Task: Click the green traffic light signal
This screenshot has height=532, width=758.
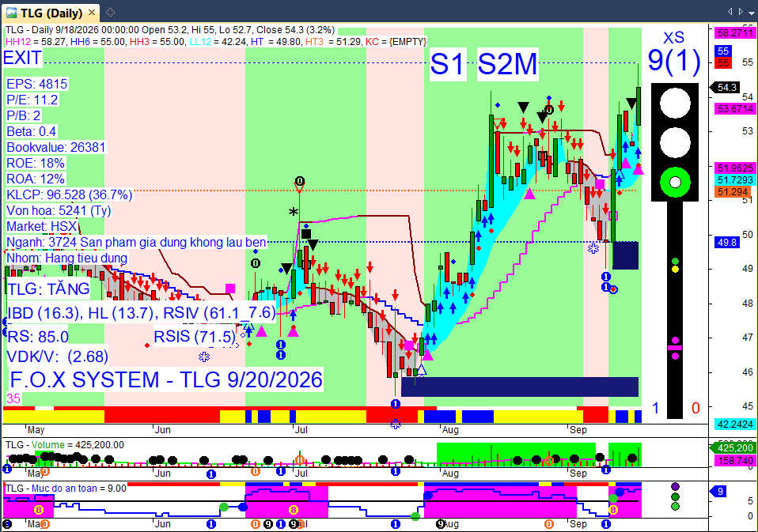Action: [x=675, y=182]
